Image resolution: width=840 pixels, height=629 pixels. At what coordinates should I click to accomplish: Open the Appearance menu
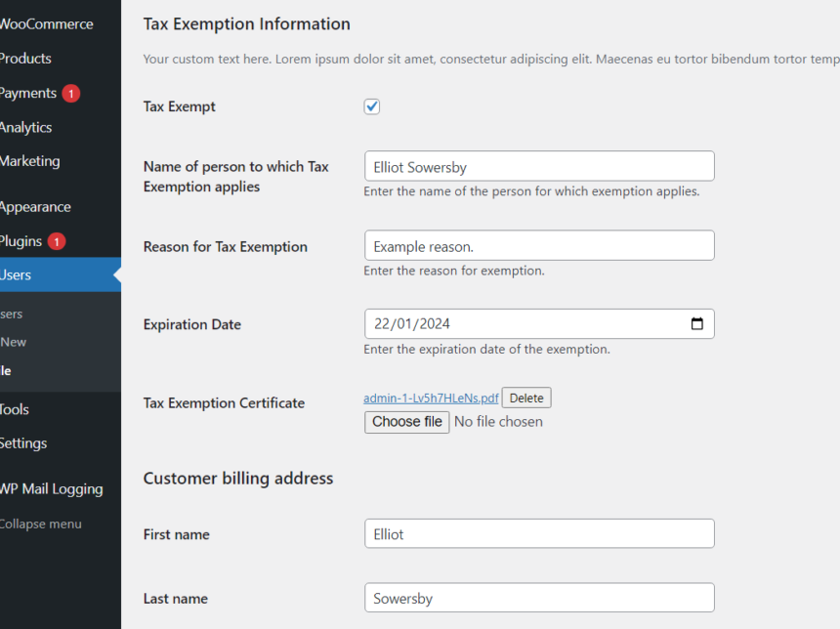[35, 207]
